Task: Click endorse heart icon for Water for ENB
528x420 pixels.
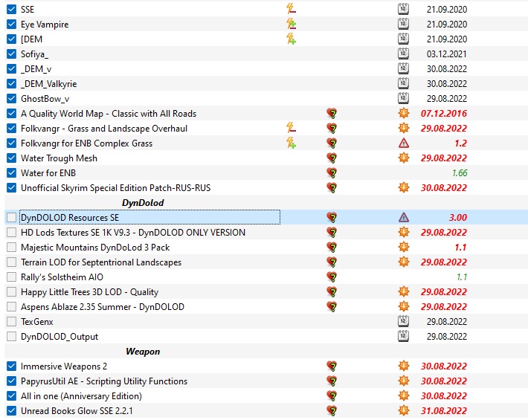Action: (332, 173)
